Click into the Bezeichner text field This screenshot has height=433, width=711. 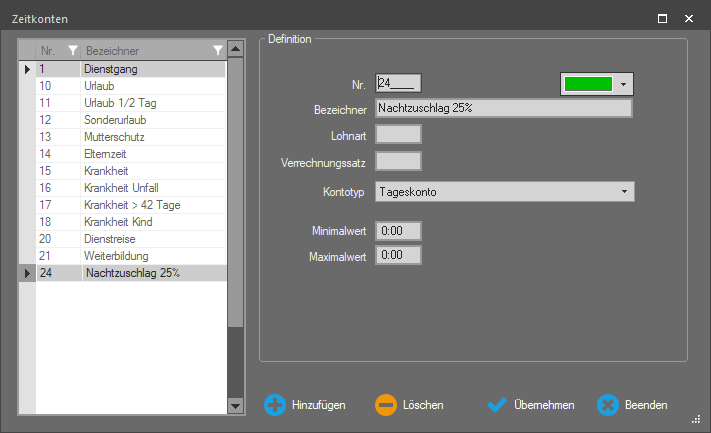click(503, 108)
